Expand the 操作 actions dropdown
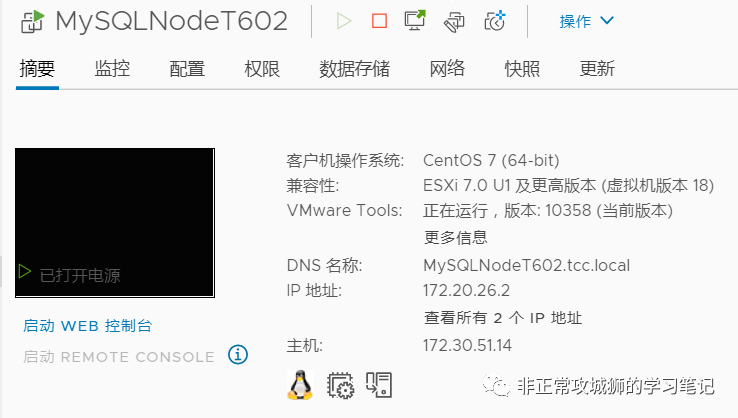738x418 pixels. point(586,21)
